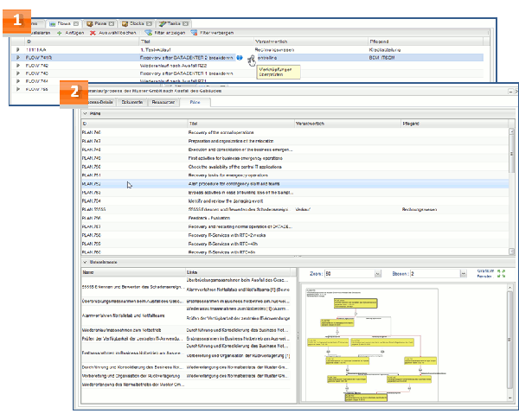Image resolution: width=519 pixels, height=420 pixels.
Task: Collapse the Unterelemente section chevron
Action: [x=85, y=262]
